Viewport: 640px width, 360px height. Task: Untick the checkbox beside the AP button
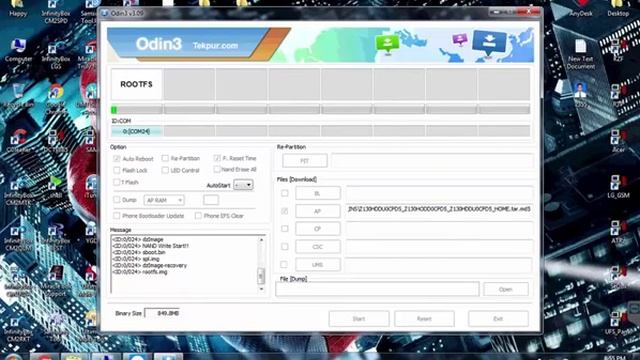tap(284, 211)
